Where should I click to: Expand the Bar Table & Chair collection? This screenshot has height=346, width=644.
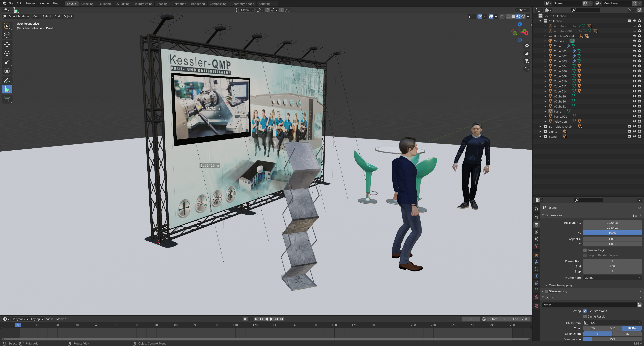pyautogui.click(x=540, y=127)
